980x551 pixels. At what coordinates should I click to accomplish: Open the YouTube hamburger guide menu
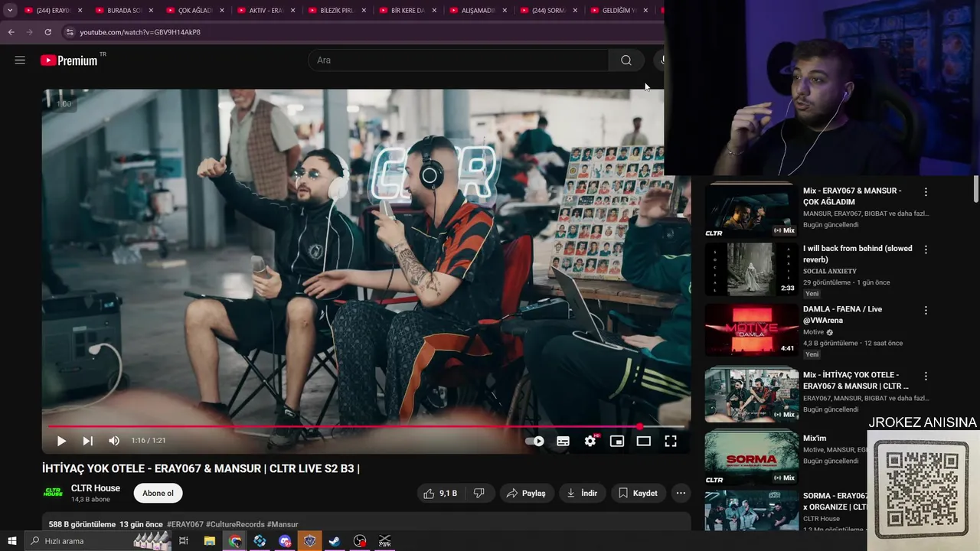(20, 60)
